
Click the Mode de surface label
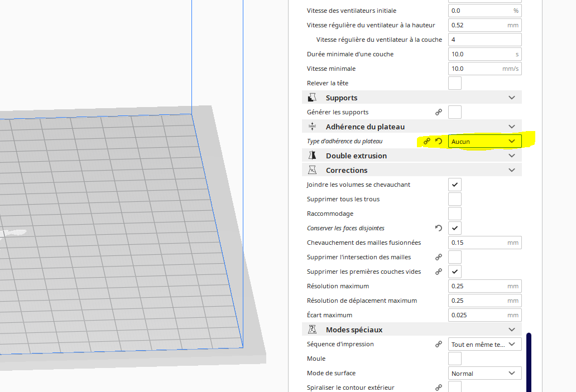(331, 373)
